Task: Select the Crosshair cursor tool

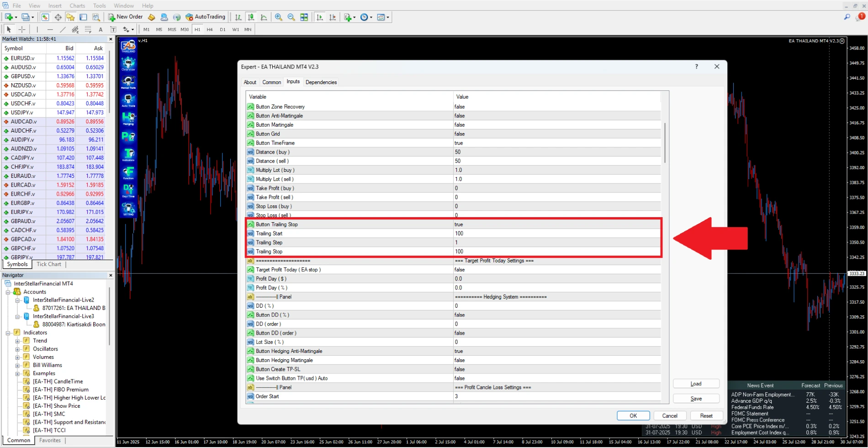Action: pyautogui.click(x=21, y=29)
